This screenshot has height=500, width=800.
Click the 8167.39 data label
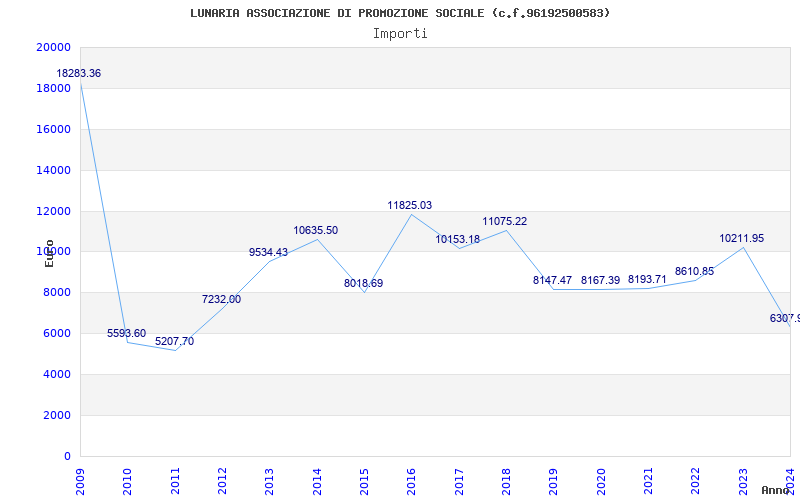pyautogui.click(x=601, y=281)
